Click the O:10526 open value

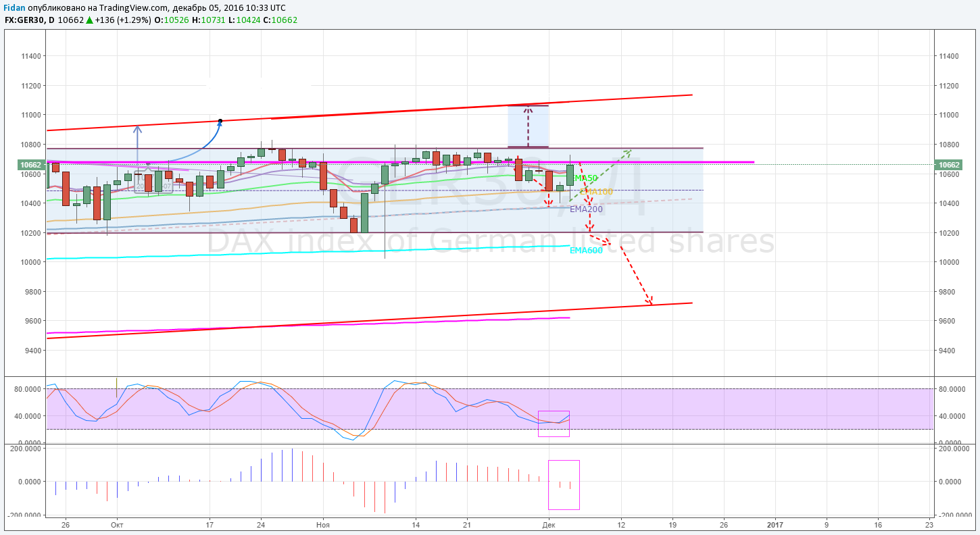coord(171,20)
